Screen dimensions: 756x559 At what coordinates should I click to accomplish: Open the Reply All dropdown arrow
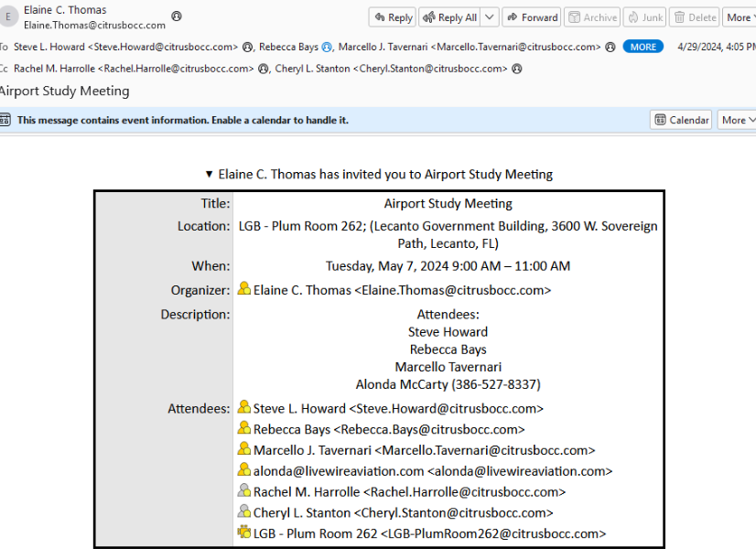(490, 17)
